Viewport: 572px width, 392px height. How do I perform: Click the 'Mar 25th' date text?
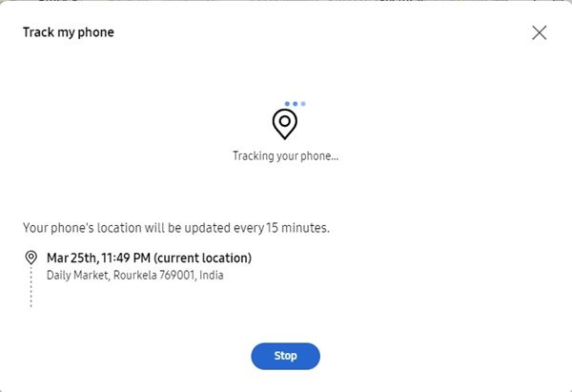click(72, 258)
